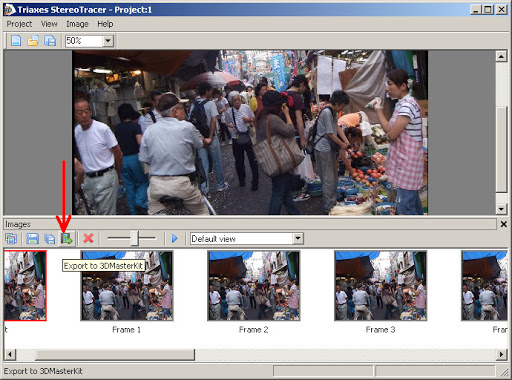Image resolution: width=512 pixels, height=380 pixels.
Task: Click the Frame 2 label
Action: click(253, 330)
